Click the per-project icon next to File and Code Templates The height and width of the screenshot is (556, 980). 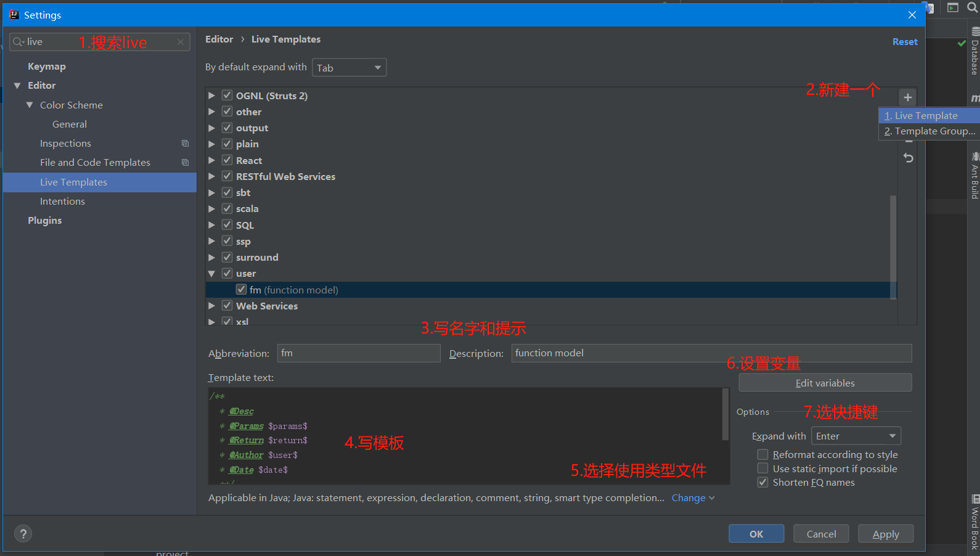[x=185, y=162]
